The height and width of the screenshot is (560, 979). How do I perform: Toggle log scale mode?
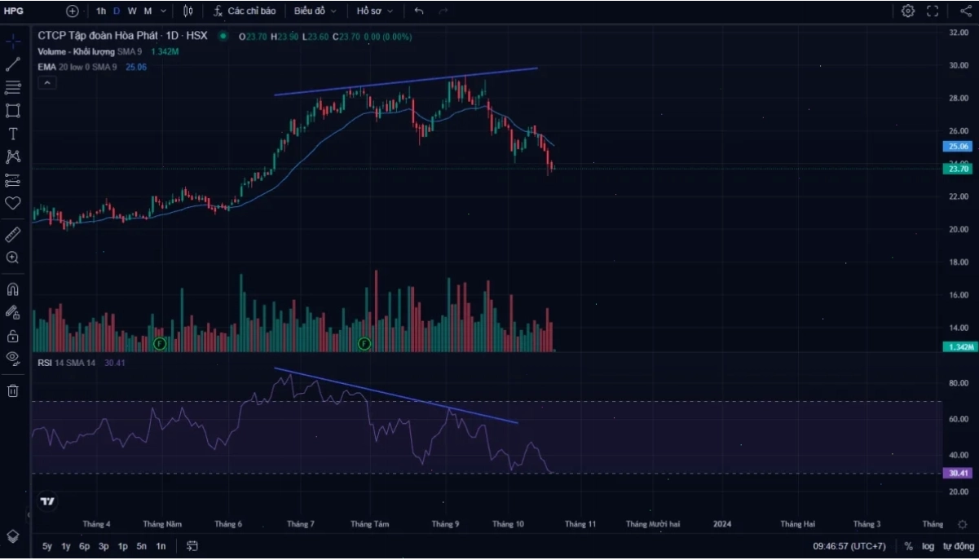(928, 546)
